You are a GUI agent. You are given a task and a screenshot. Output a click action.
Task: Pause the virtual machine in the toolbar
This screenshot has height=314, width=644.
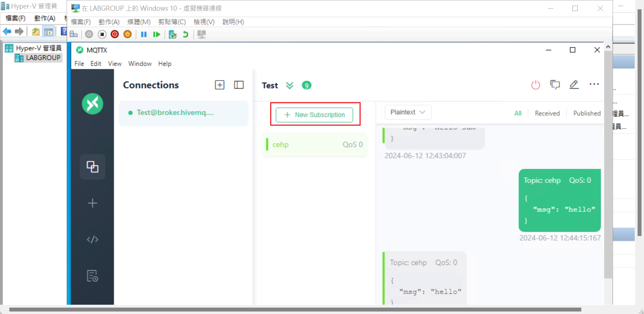pyautogui.click(x=144, y=35)
